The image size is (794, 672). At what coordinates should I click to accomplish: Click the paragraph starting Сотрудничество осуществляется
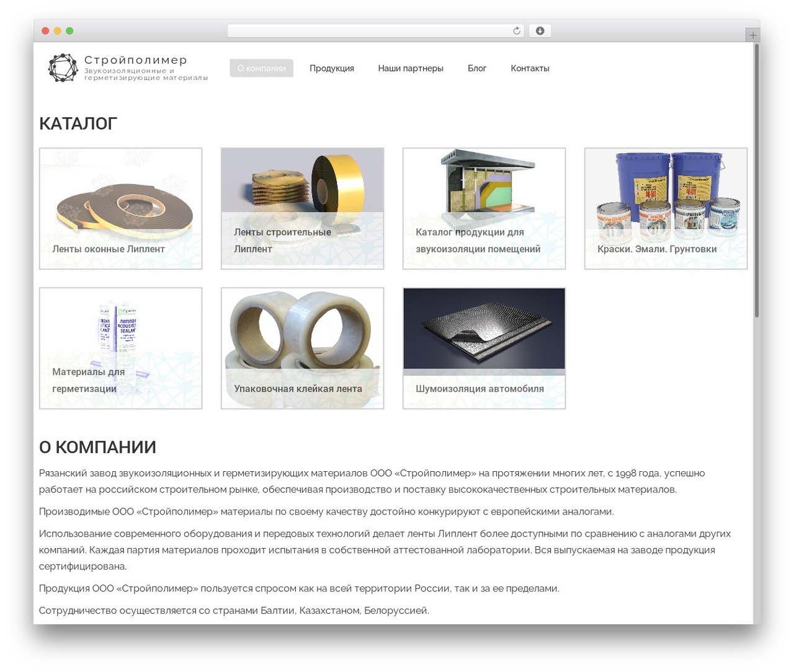(x=234, y=611)
